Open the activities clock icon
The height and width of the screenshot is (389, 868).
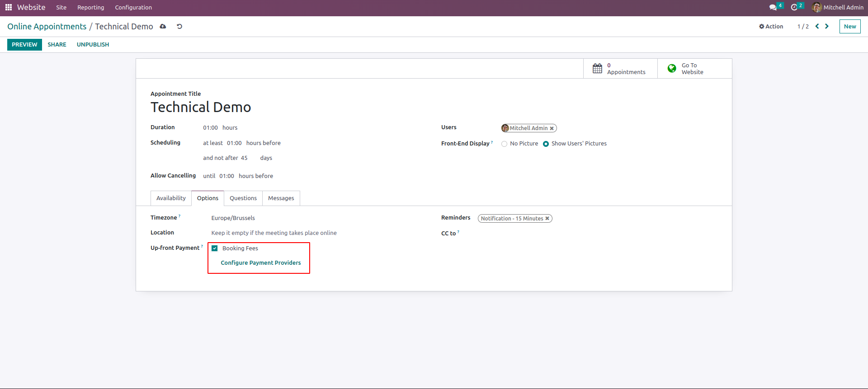point(794,8)
